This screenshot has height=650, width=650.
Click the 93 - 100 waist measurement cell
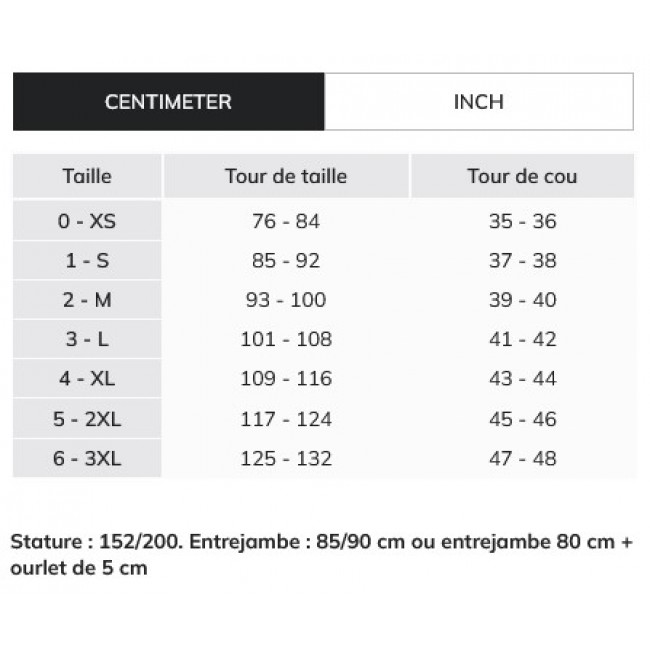click(286, 300)
